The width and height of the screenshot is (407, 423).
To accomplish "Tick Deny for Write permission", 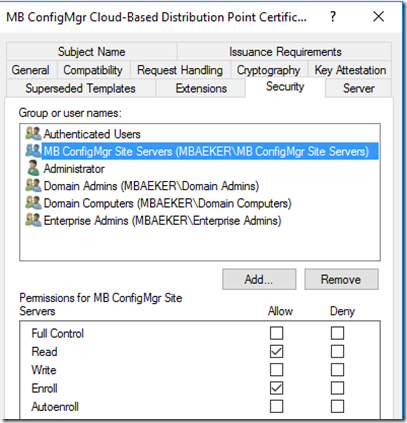I will (337, 370).
